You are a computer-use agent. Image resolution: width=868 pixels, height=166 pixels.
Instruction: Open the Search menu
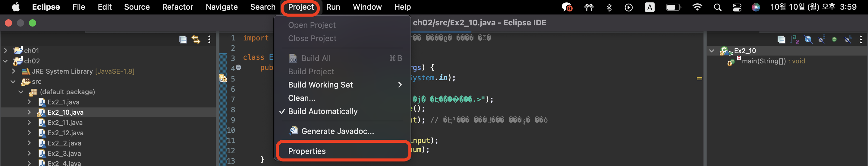point(263,7)
